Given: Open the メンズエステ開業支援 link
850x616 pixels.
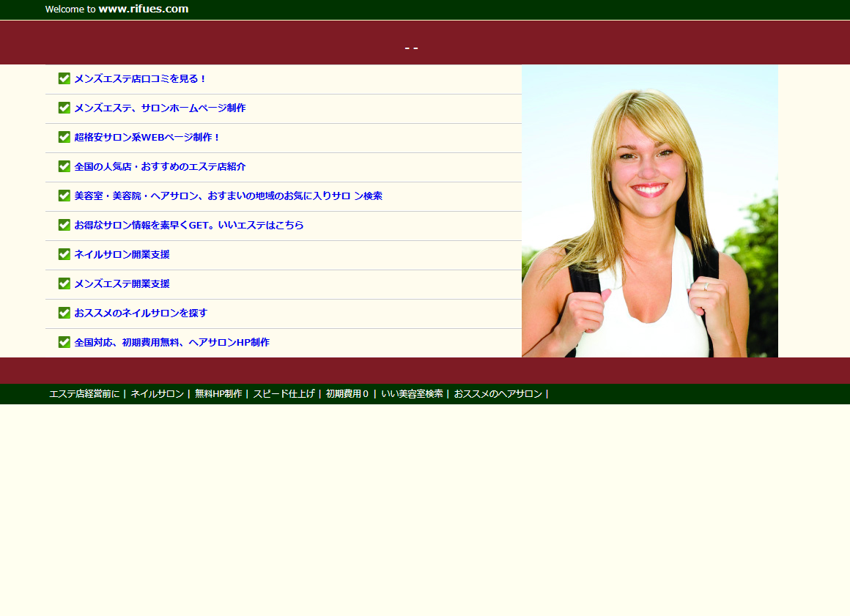Looking at the screenshot, I should click(122, 283).
